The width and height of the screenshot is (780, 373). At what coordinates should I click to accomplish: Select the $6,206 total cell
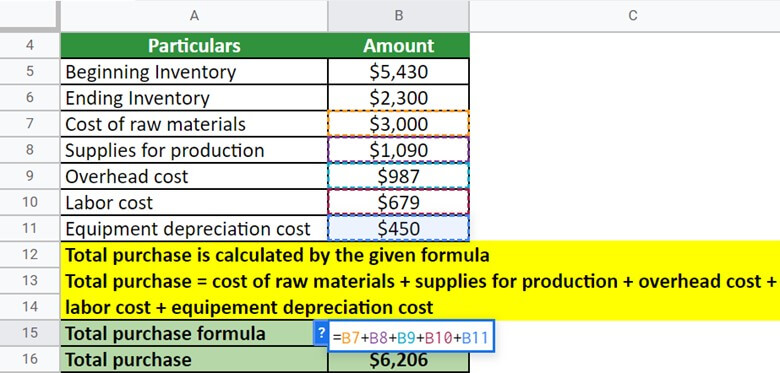(x=398, y=361)
